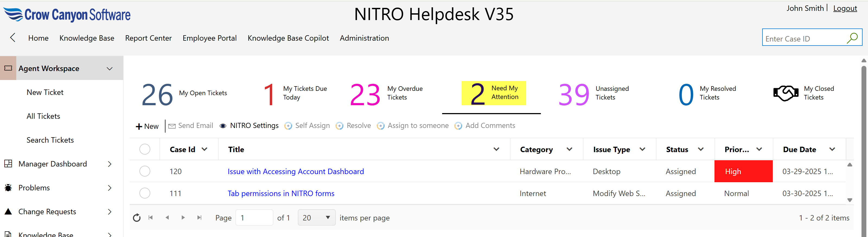
Task: Click the red High priority cell
Action: point(743,171)
